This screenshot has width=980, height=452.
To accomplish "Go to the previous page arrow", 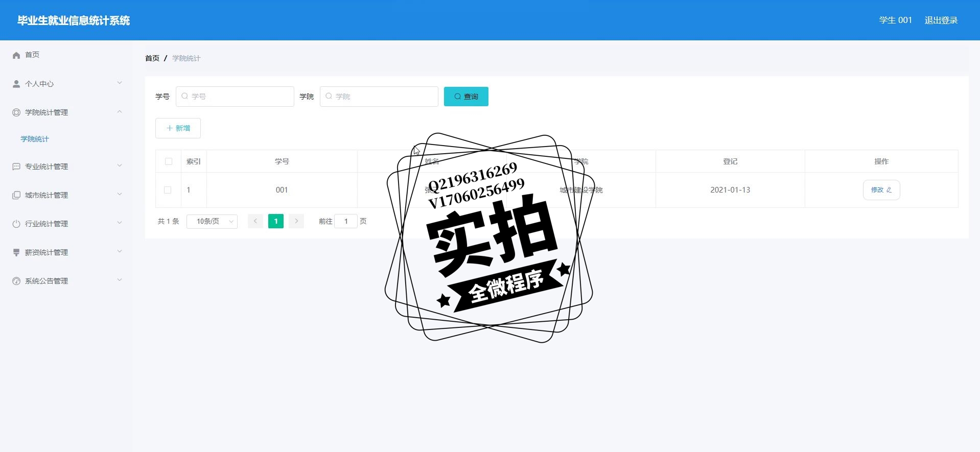I will coord(255,221).
